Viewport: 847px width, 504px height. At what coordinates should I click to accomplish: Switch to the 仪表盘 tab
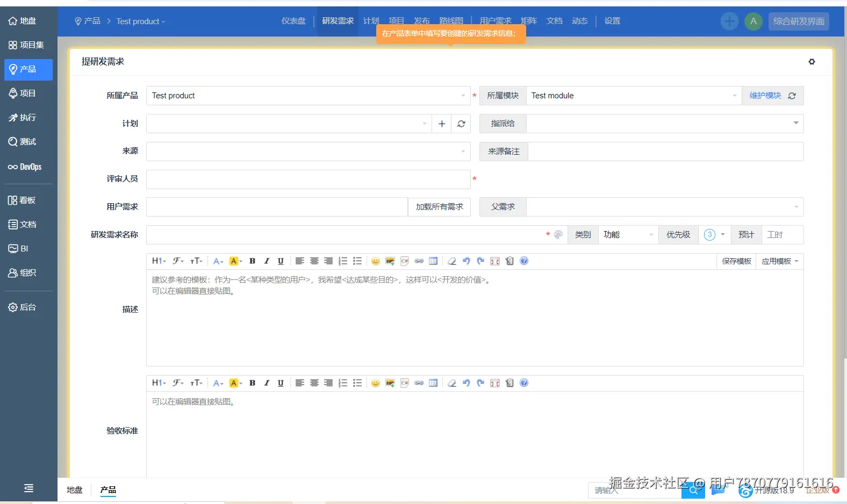(x=293, y=21)
